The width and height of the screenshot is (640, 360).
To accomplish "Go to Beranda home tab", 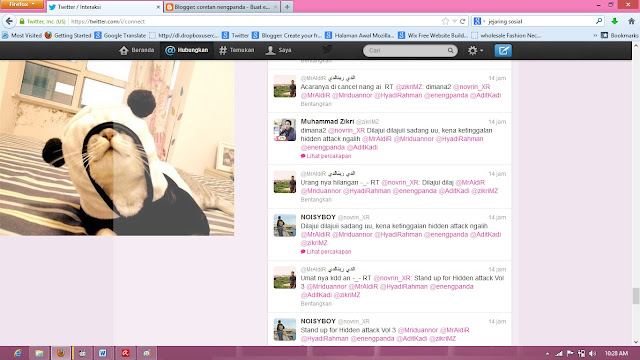I will point(136,50).
